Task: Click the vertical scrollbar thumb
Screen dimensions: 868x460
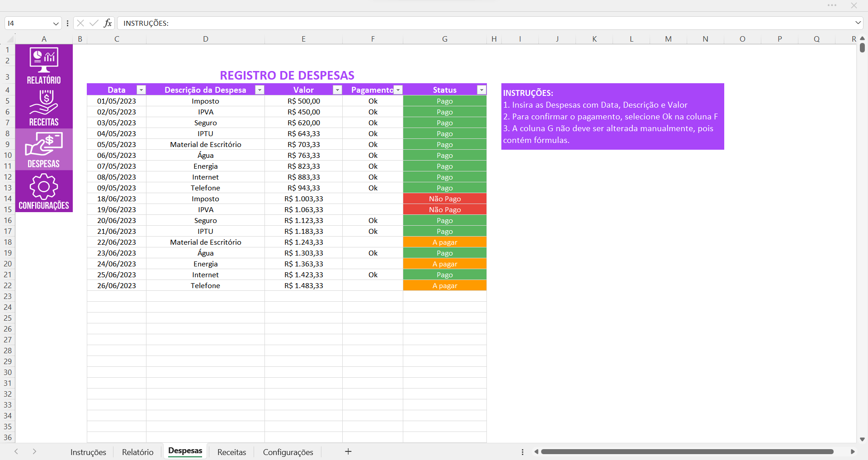Action: coord(862,47)
